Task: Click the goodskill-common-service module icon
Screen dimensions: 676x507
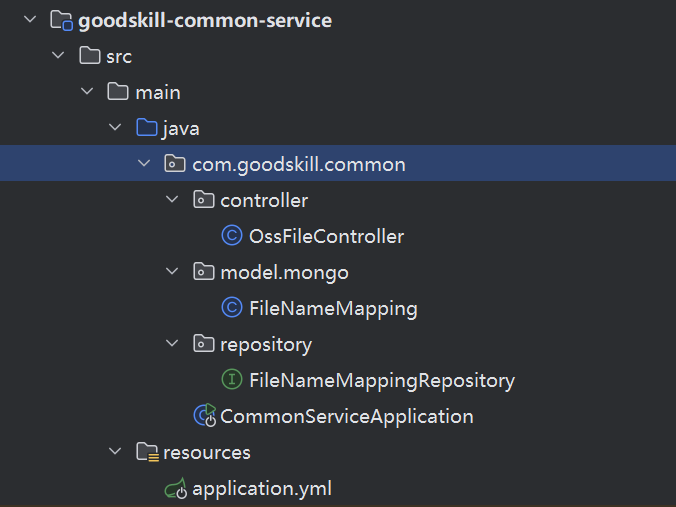Action: [61, 20]
